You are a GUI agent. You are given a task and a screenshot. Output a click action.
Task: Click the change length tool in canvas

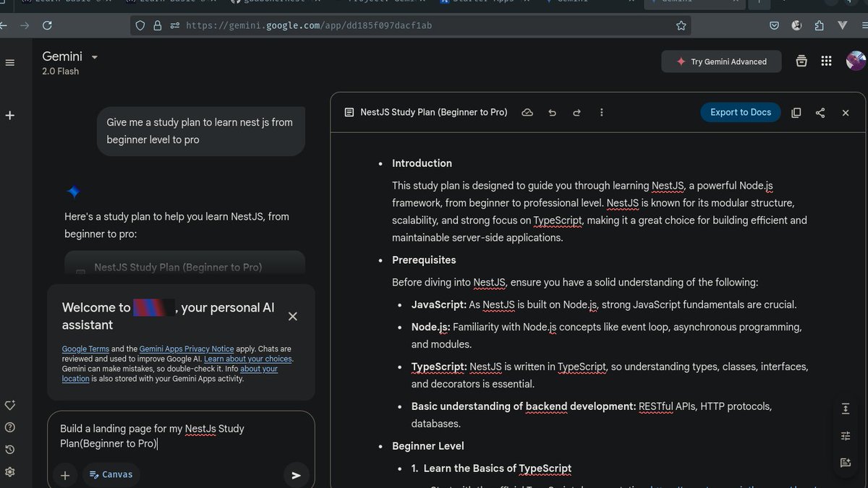point(846,408)
